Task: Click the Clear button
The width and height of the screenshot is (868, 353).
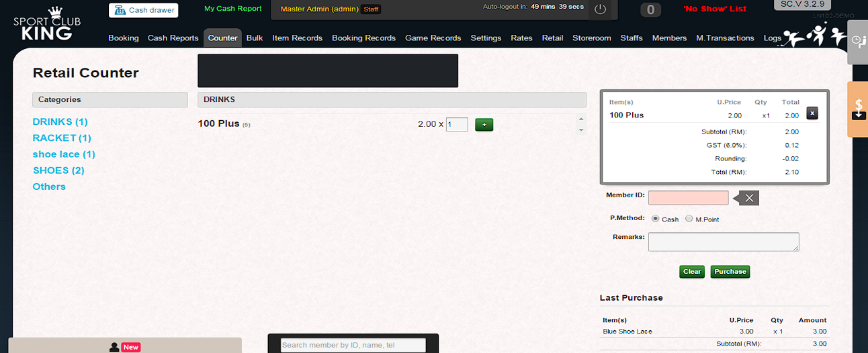Action: (x=692, y=272)
